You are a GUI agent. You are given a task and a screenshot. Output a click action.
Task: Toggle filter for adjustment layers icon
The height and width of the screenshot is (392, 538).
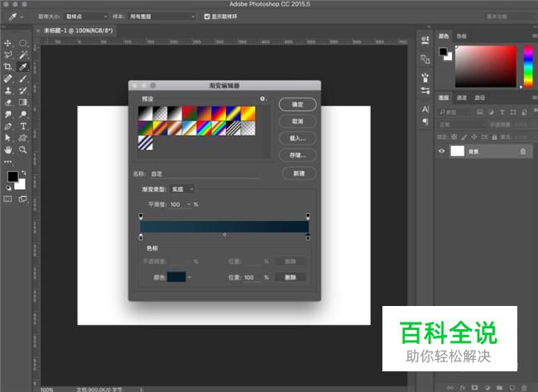point(491,112)
